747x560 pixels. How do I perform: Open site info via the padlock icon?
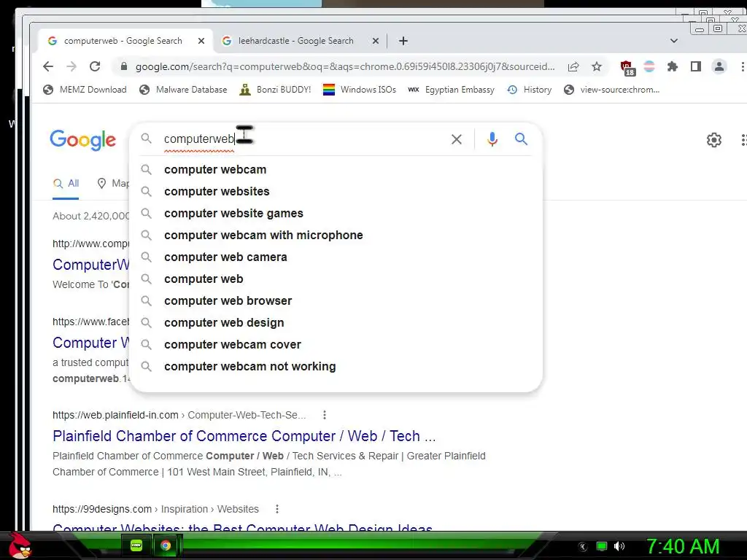(x=124, y=66)
